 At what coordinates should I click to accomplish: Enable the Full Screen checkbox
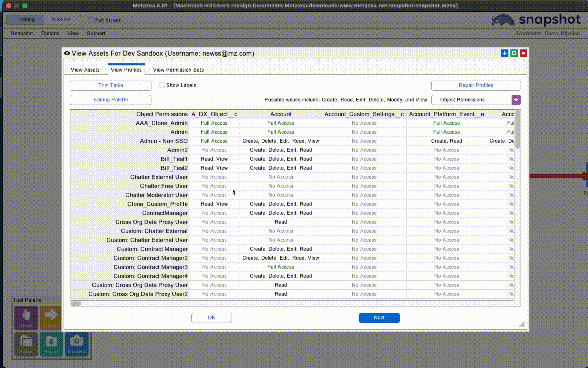pyautogui.click(x=91, y=20)
